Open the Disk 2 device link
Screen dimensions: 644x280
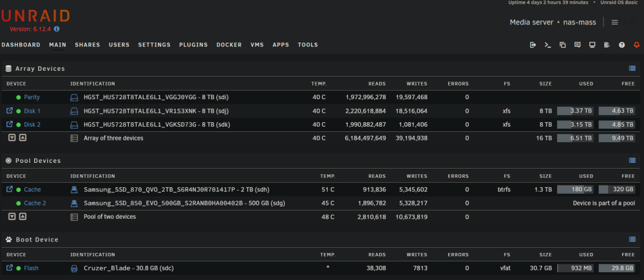tap(32, 124)
